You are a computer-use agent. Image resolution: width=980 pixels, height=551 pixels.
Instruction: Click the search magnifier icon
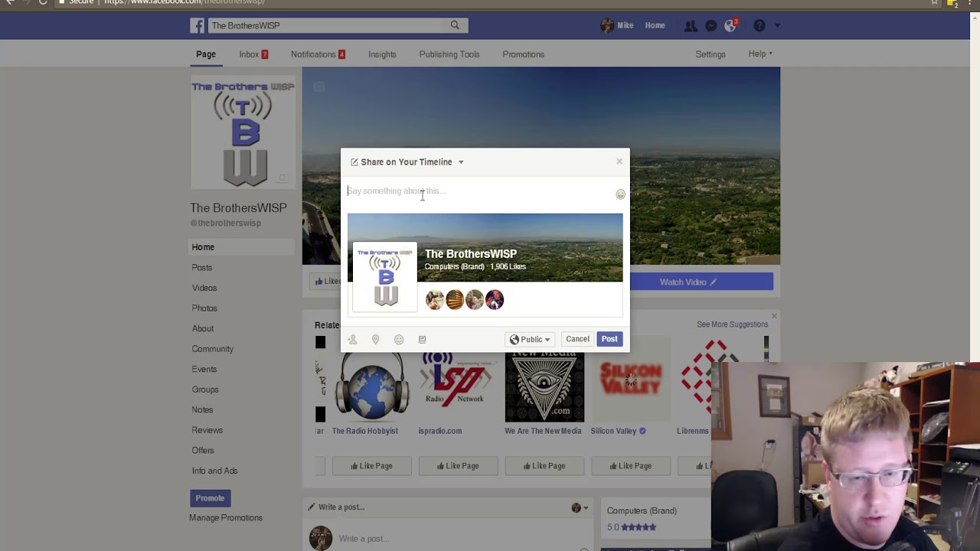tap(455, 25)
